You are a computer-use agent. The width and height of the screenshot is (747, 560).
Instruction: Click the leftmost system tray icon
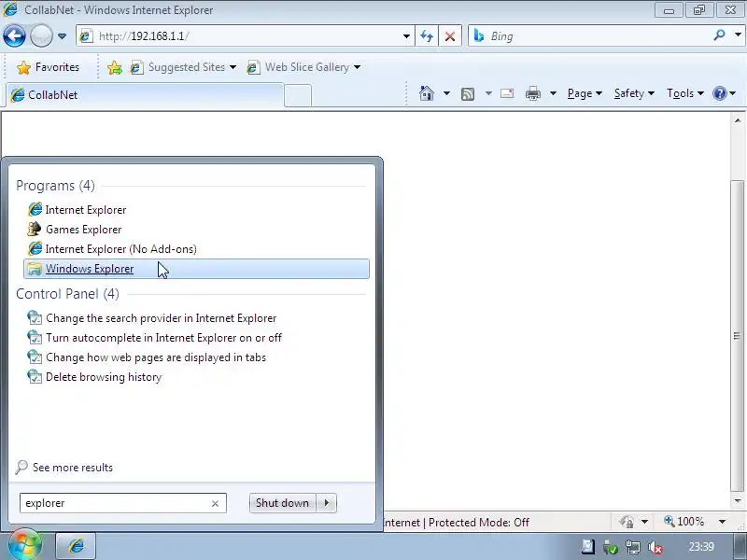point(588,547)
